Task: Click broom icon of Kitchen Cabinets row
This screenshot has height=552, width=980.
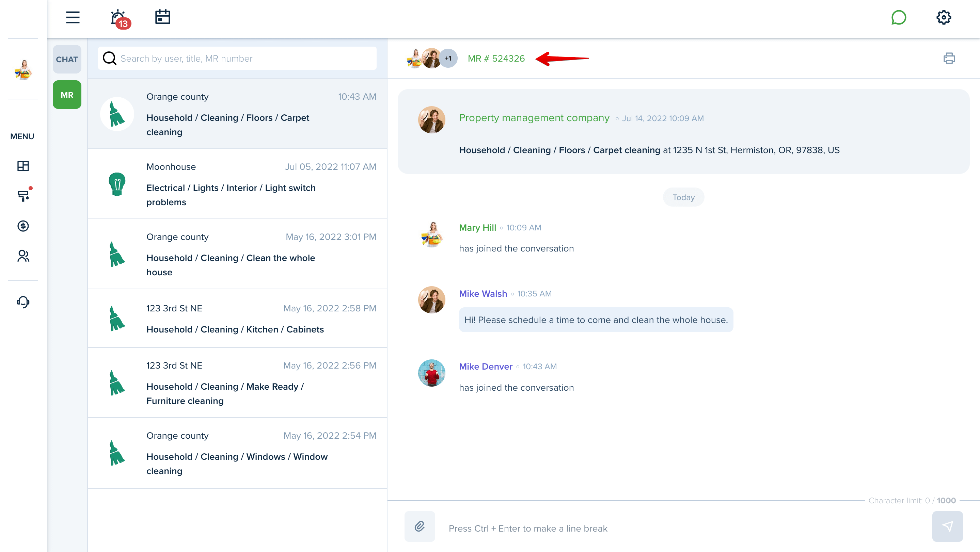Action: tap(117, 318)
